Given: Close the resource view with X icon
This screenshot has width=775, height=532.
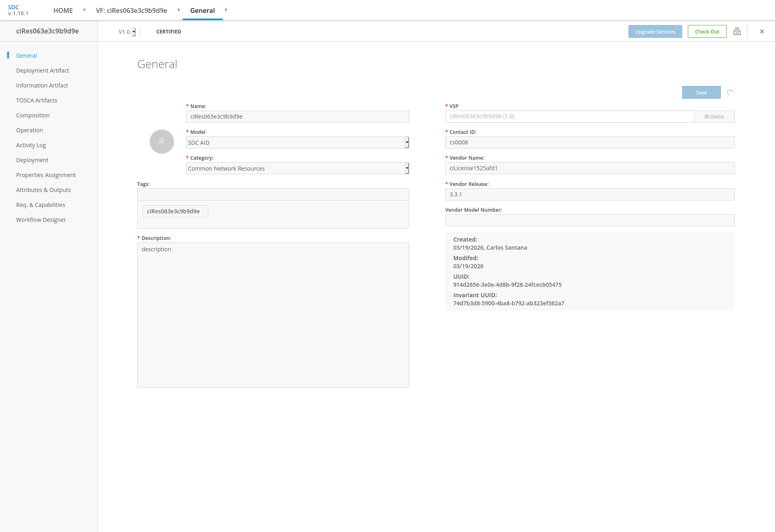Looking at the screenshot, I should [762, 31].
